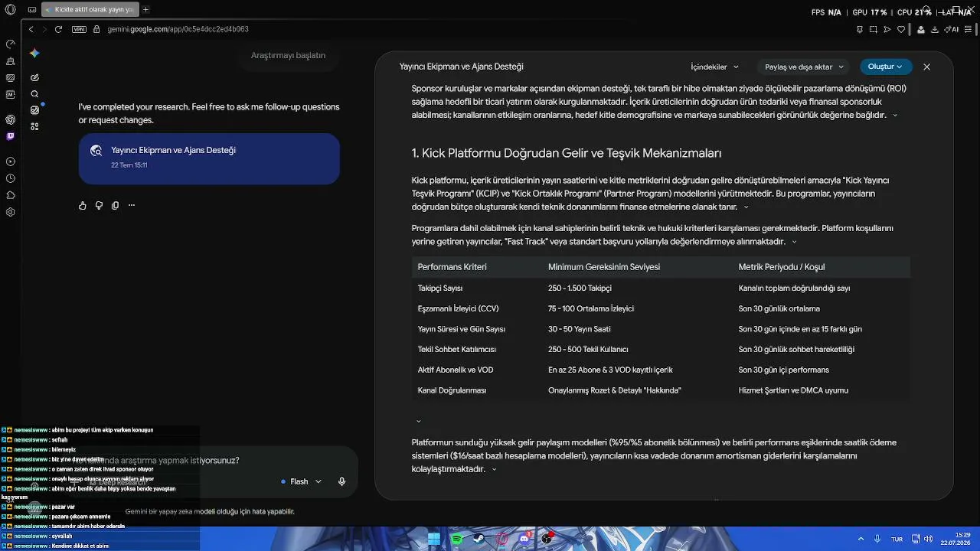The image size is (980, 551).
Task: Go back to the previous page
Action: tap(31, 29)
